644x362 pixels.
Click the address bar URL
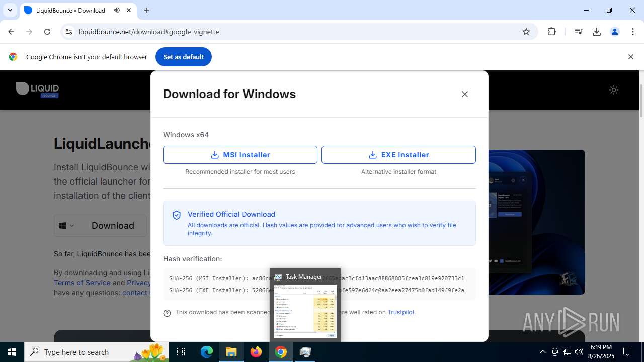tap(149, 32)
